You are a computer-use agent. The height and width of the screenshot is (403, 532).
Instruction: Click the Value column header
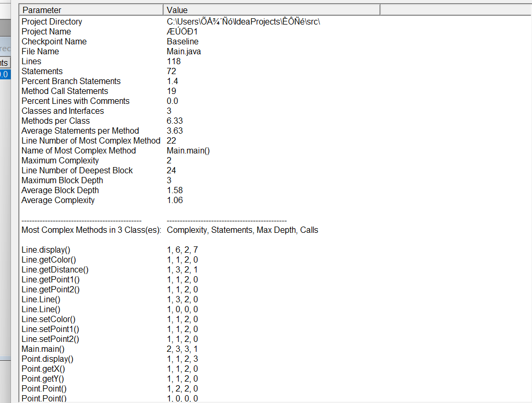271,10
